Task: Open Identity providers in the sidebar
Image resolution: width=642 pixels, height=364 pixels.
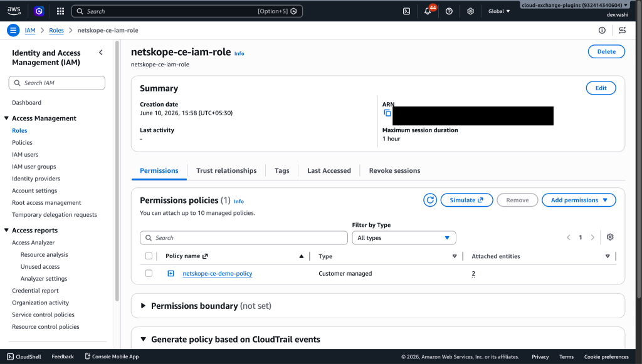Action: 36,179
